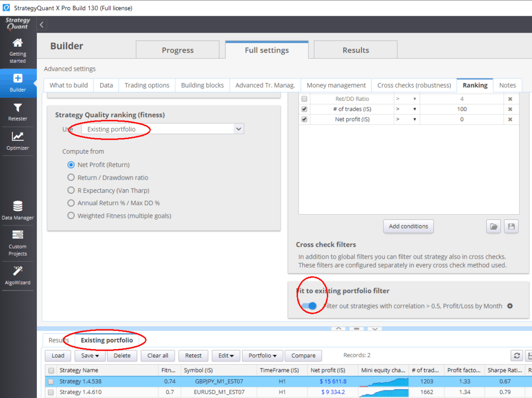Click the Compare button

303,355
